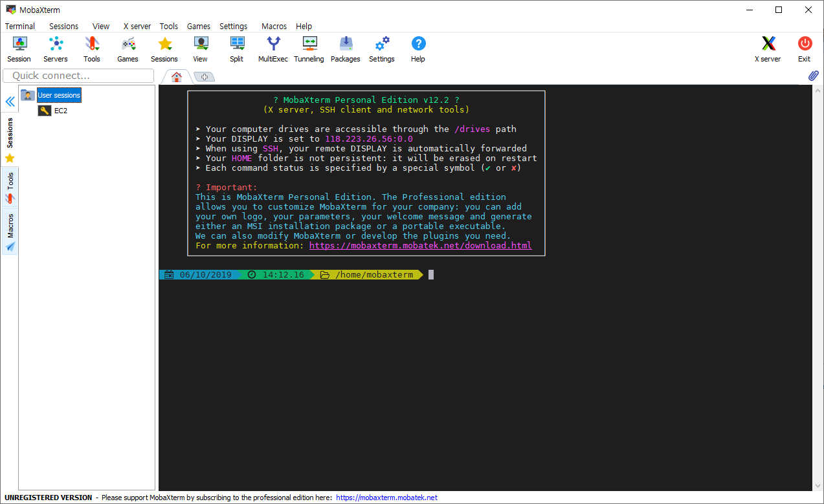Viewport: 824px width, 504px height.
Task: Start the X server icon
Action: click(x=768, y=49)
